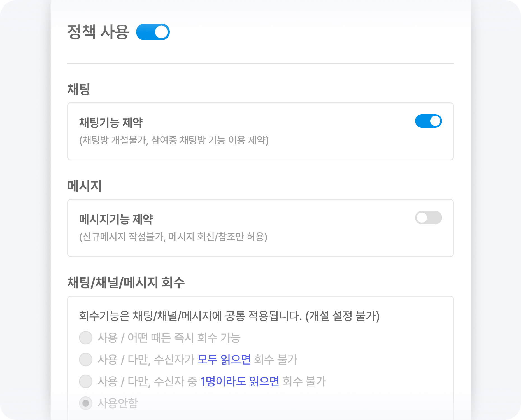Enable the 메시지기능 제약 toggle

tap(428, 218)
